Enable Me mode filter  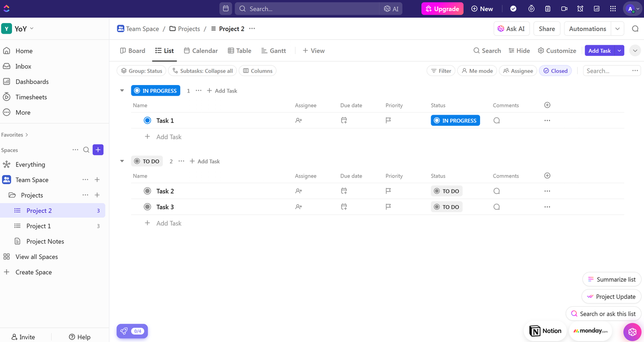477,71
